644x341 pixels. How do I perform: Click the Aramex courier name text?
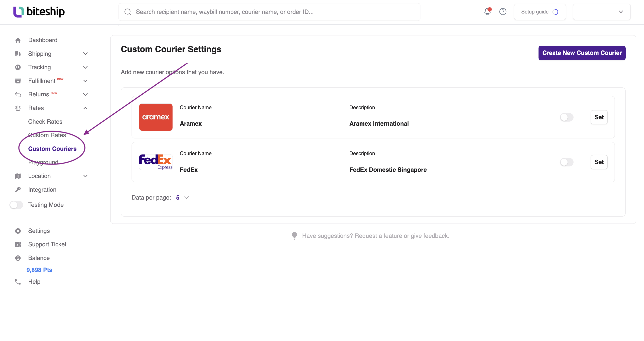(190, 123)
